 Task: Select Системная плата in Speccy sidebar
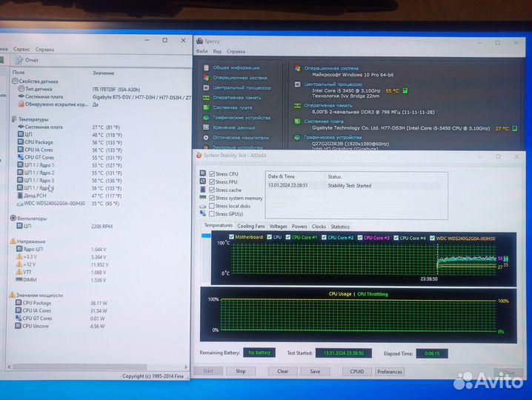coord(231,107)
